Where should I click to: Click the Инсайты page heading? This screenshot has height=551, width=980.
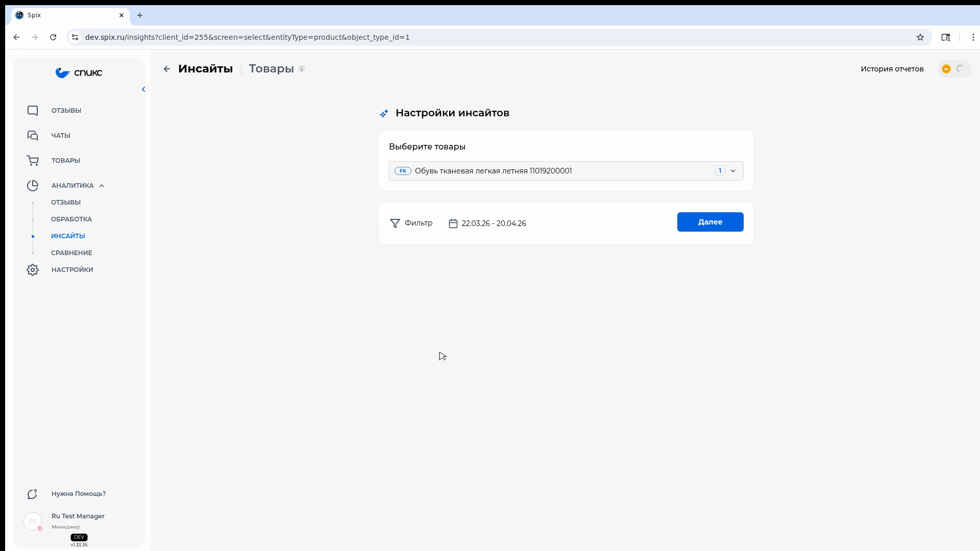(205, 69)
